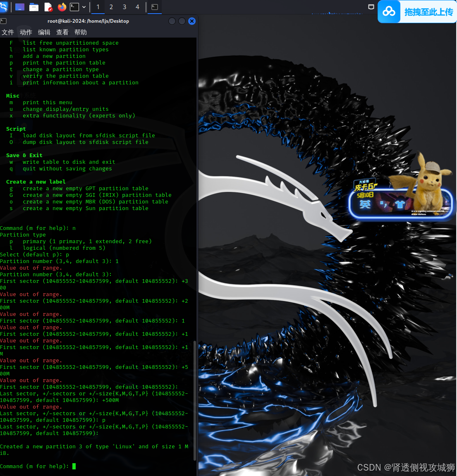Expand the terminal launcher dropdown arrow
Screen dimensions: 457x476
coord(84,7)
